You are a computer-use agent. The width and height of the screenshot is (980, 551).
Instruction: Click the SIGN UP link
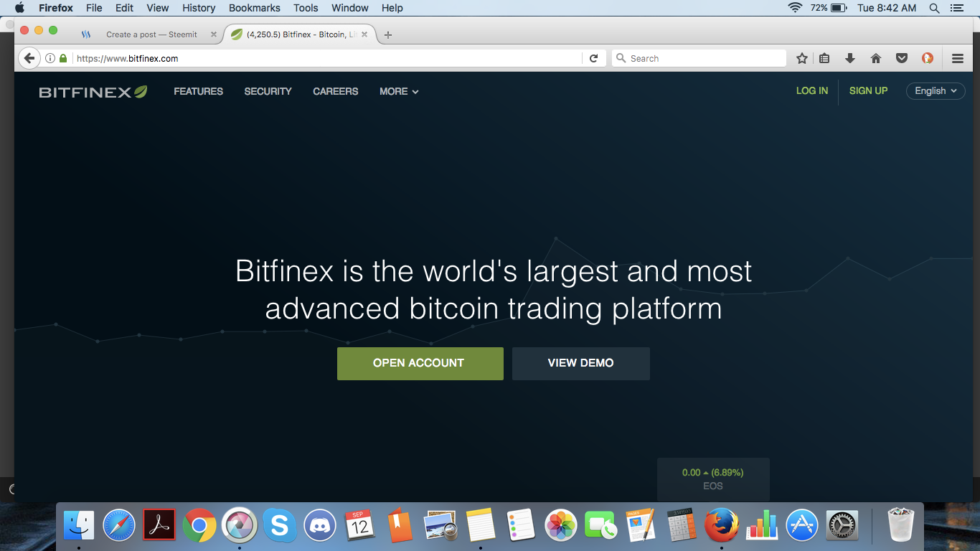coord(868,90)
